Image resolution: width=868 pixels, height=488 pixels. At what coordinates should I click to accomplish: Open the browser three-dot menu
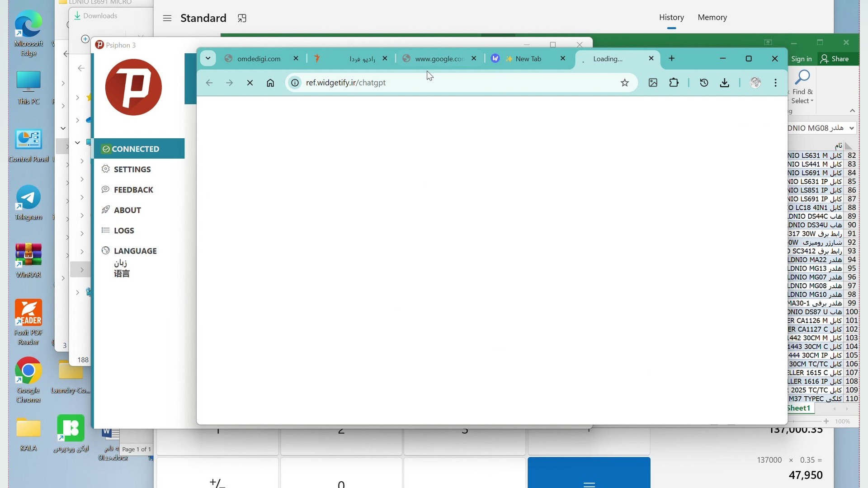[x=776, y=83]
